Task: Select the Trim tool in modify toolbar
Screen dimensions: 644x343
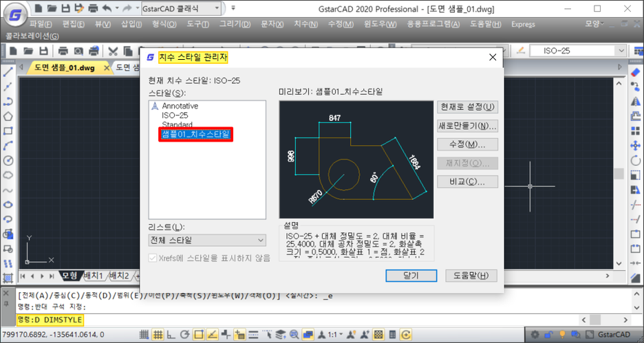Action: 635,204
